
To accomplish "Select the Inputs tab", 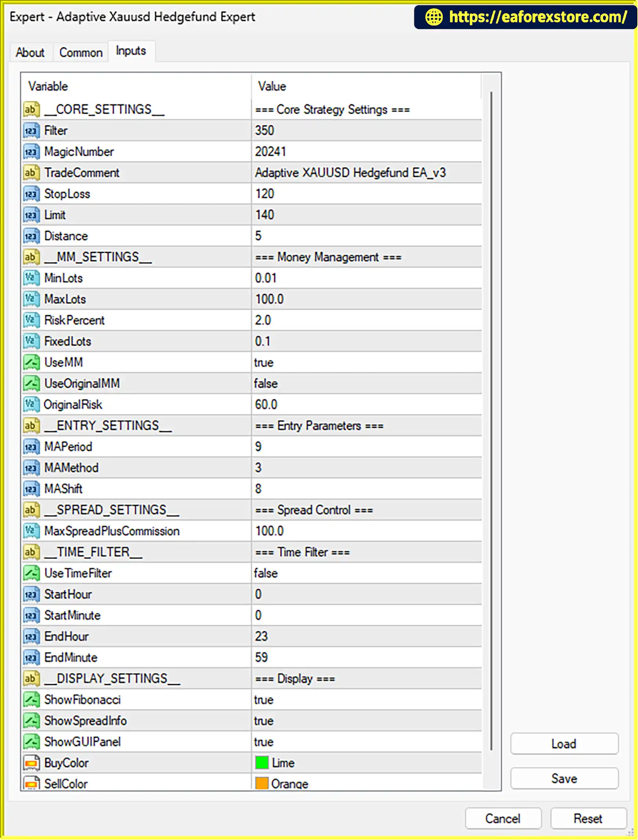I will coord(131,51).
